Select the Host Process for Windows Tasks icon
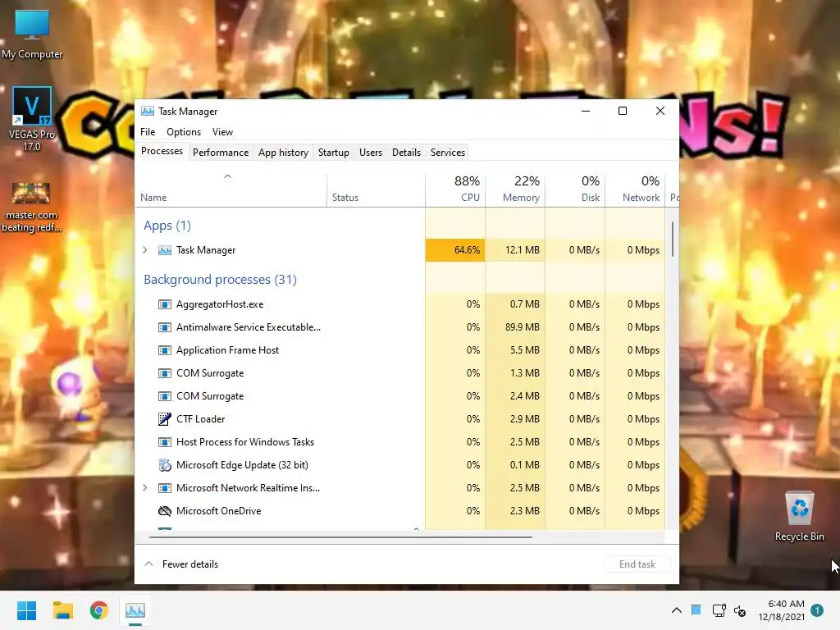 click(x=164, y=442)
